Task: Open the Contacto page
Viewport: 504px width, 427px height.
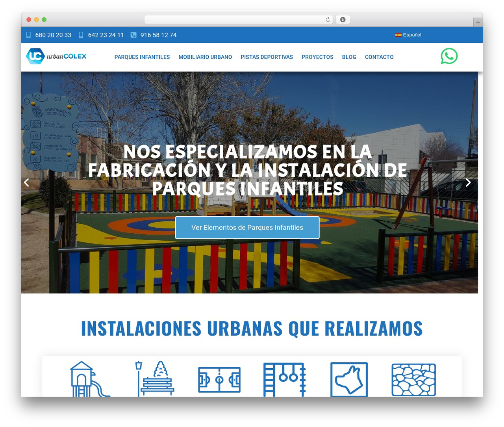Action: pos(379,57)
